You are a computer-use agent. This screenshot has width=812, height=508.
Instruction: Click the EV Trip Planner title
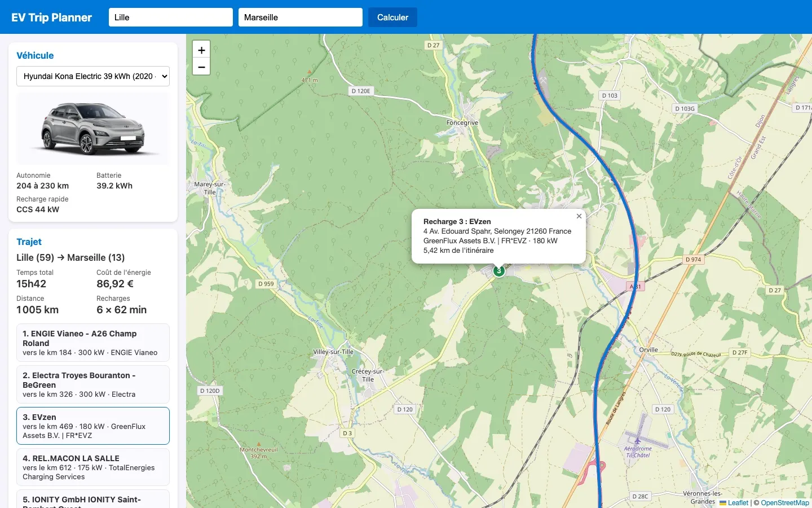[51, 17]
